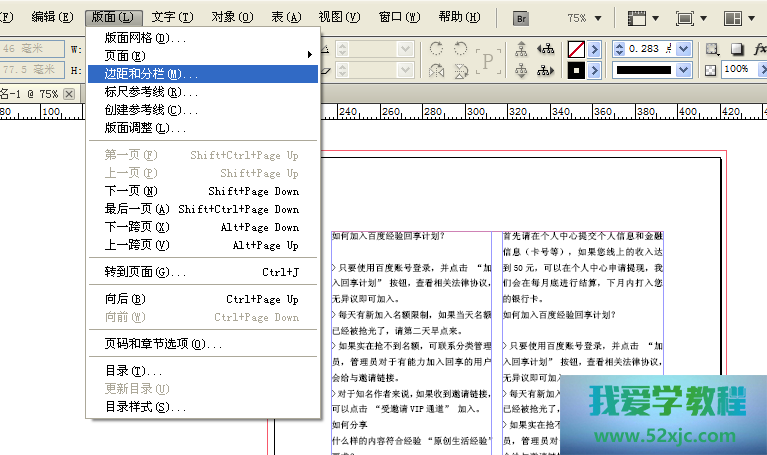The image size is (767, 455).
Task: Click the black stroke color box
Action: 576,70
